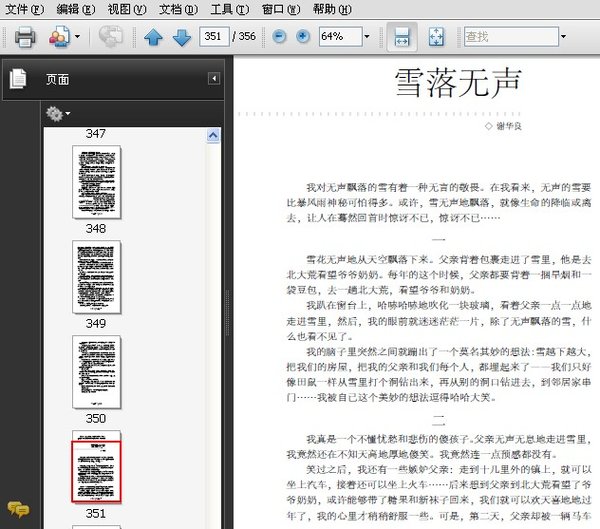Click the total page count 356
Image resolution: width=600 pixels, height=529 pixels.
[247, 36]
